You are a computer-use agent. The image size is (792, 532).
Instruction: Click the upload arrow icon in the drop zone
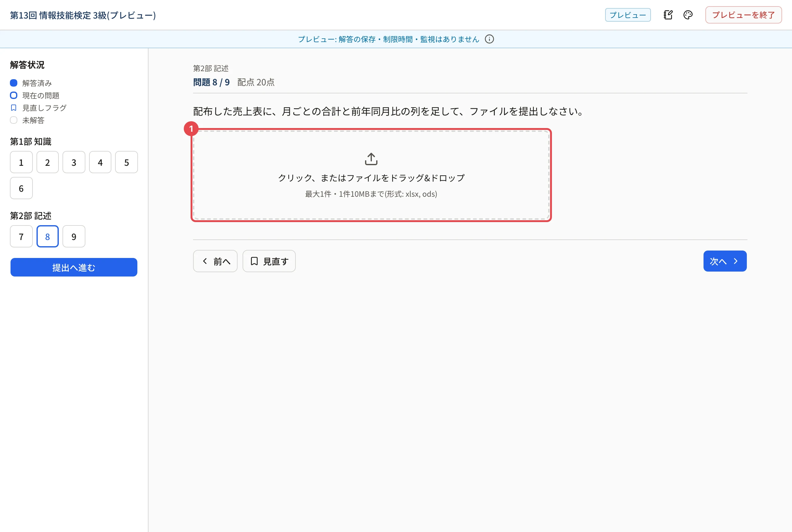[371, 159]
